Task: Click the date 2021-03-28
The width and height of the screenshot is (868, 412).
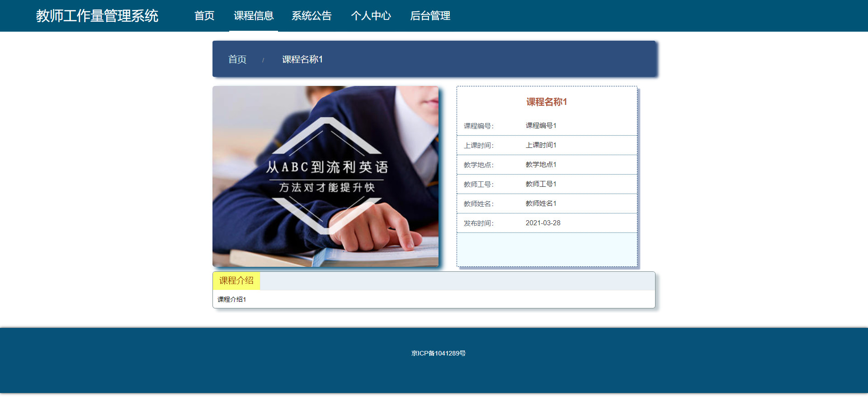Action: click(x=543, y=223)
